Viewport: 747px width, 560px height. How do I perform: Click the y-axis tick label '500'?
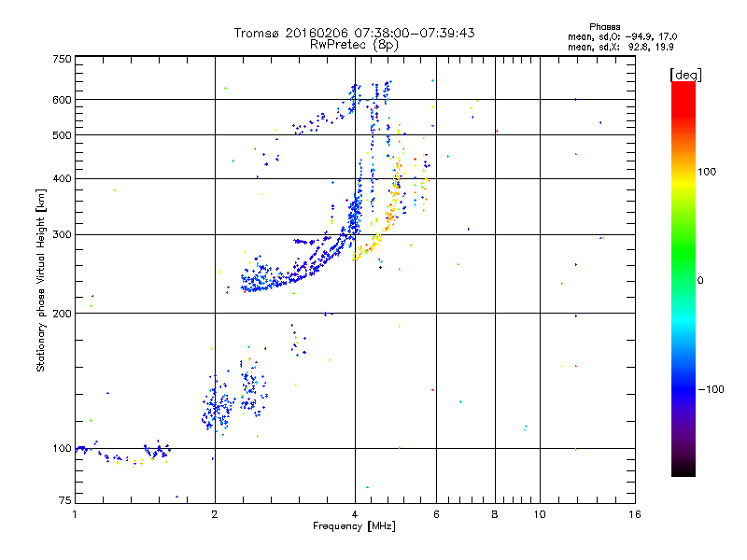tap(62, 135)
